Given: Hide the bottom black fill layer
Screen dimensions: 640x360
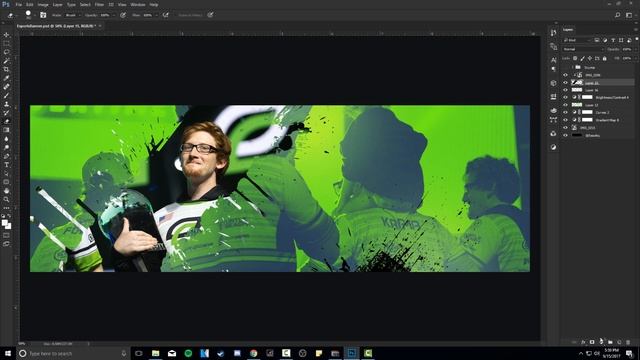Looking at the screenshot, I should coord(566,135).
